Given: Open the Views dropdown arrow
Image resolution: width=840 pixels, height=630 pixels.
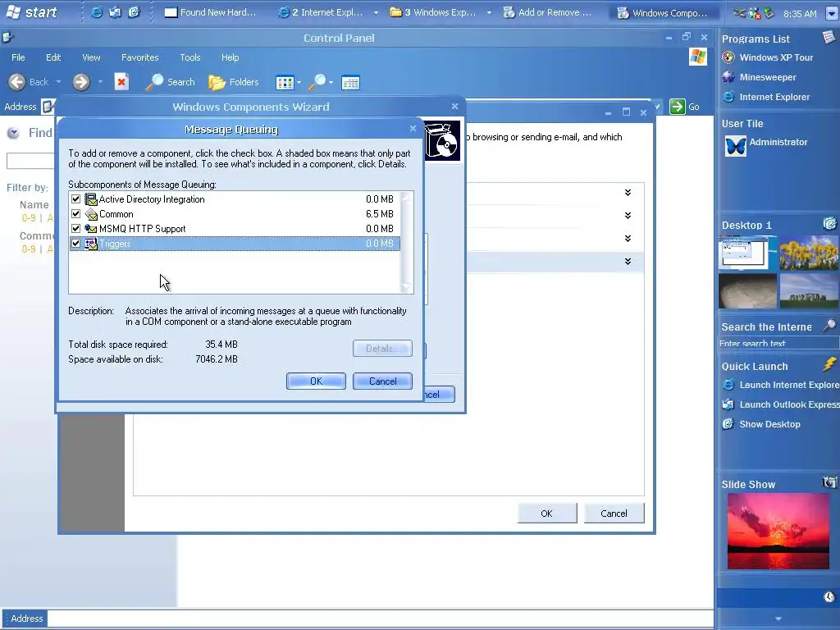Looking at the screenshot, I should click(299, 83).
